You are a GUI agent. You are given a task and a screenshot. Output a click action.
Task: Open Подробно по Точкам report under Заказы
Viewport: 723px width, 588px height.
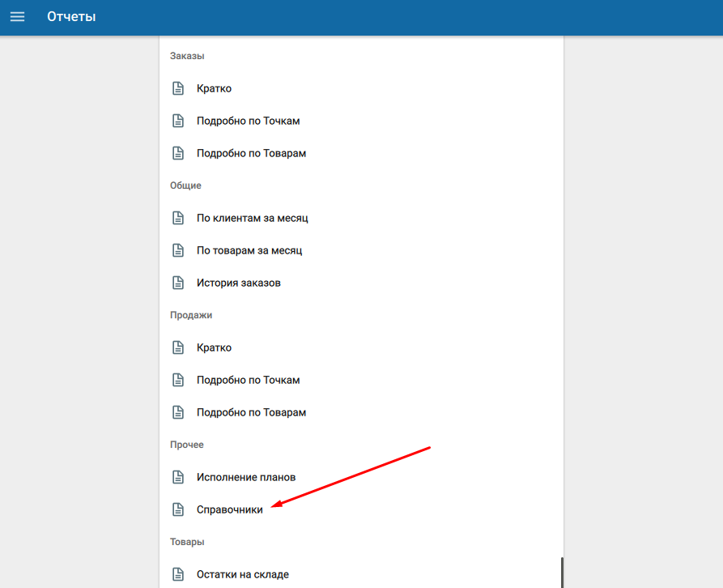pos(248,121)
